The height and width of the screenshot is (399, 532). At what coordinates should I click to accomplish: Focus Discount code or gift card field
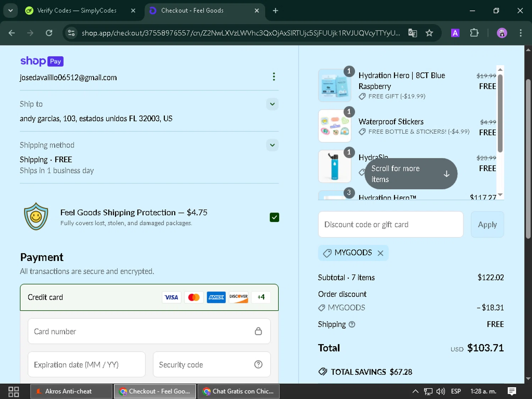(391, 225)
